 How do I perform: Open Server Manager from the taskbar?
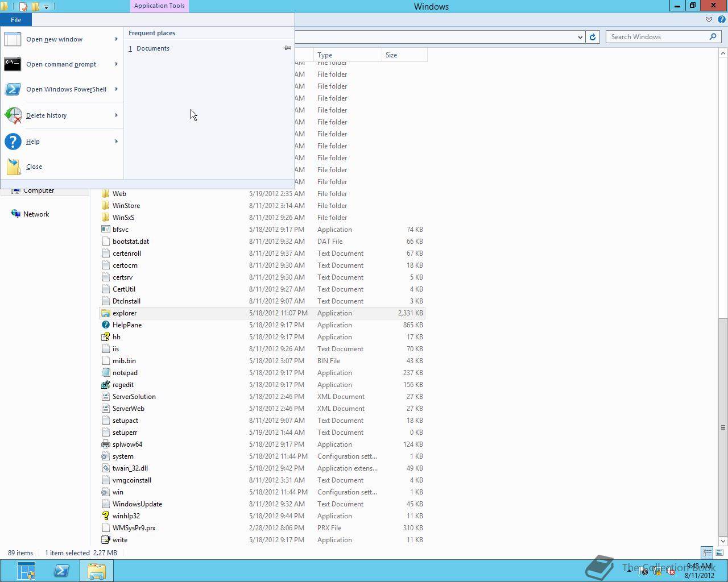[26, 571]
